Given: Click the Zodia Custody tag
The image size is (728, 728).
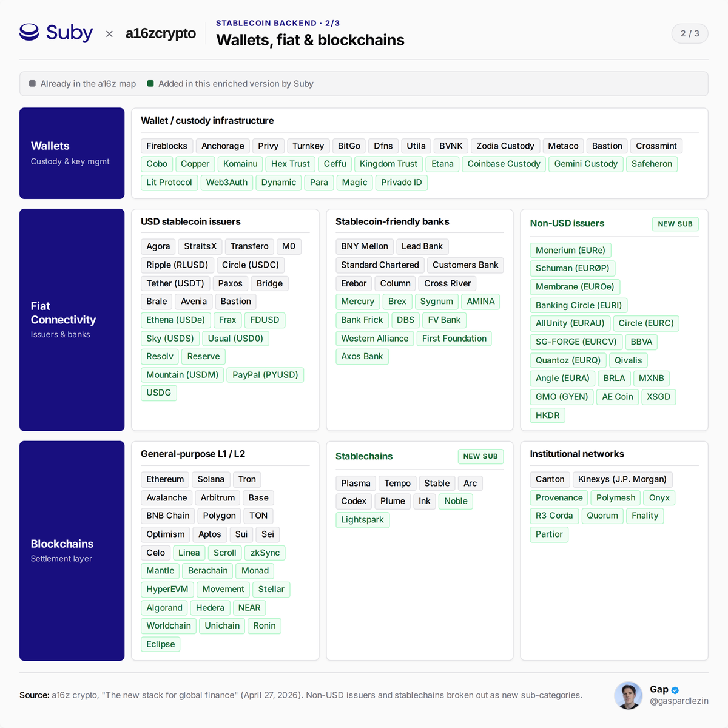Looking at the screenshot, I should 505,146.
